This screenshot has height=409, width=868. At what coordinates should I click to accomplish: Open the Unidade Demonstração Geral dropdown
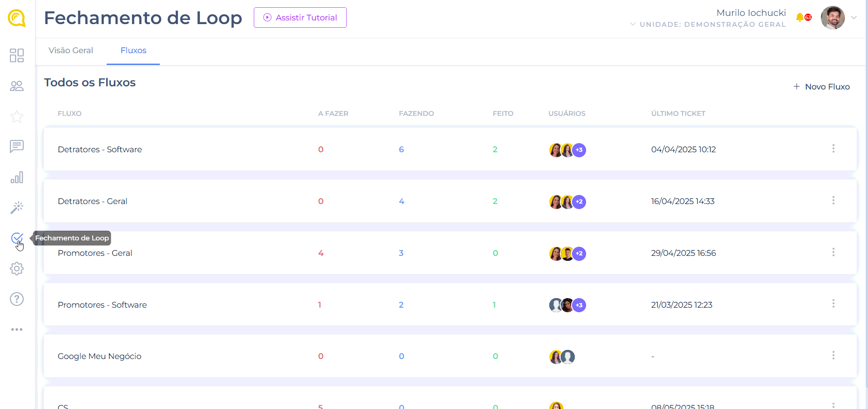[708, 25]
